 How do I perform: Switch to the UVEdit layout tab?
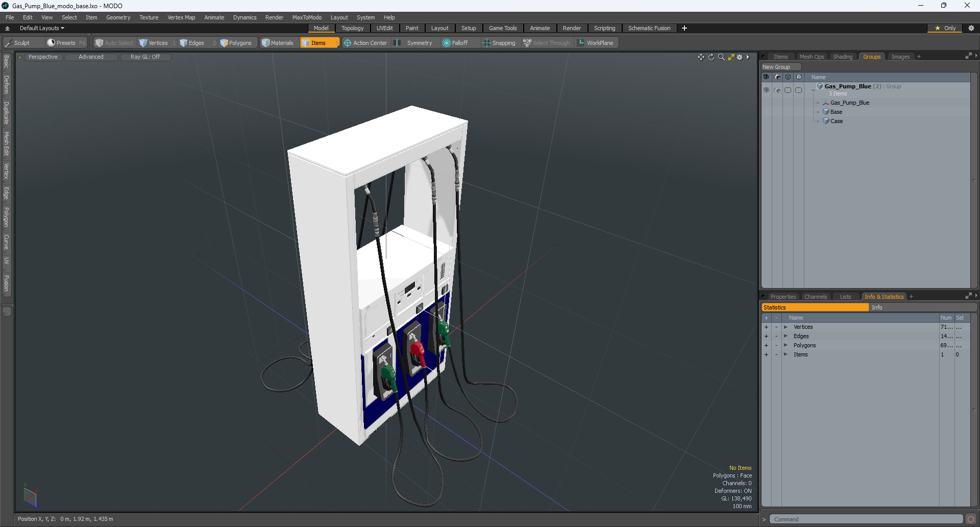pyautogui.click(x=384, y=28)
